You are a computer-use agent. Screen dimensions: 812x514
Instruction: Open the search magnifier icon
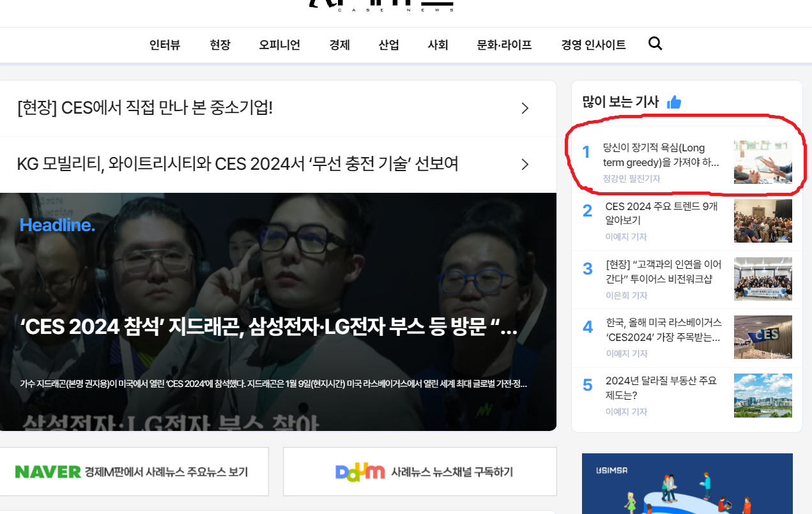[x=655, y=44]
